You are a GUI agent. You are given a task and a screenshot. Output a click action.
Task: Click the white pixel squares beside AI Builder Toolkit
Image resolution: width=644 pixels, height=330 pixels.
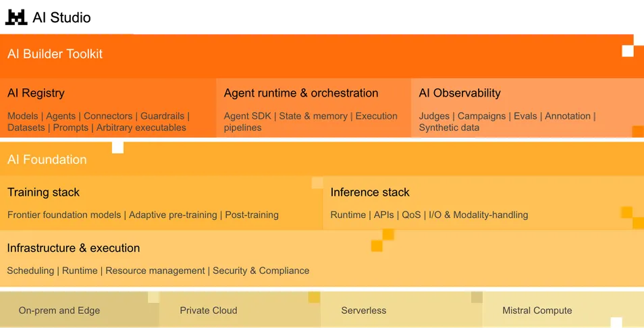point(628,49)
